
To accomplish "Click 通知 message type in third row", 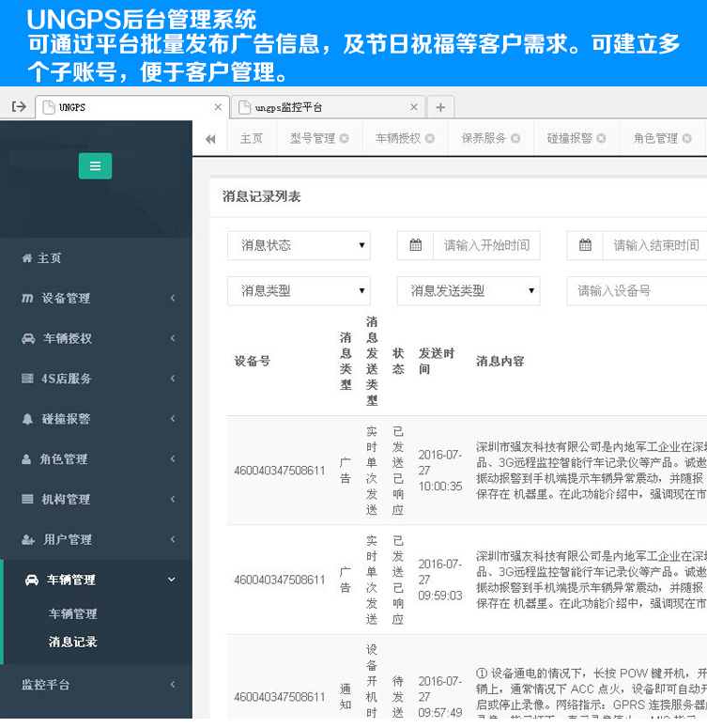I will [x=345, y=697].
